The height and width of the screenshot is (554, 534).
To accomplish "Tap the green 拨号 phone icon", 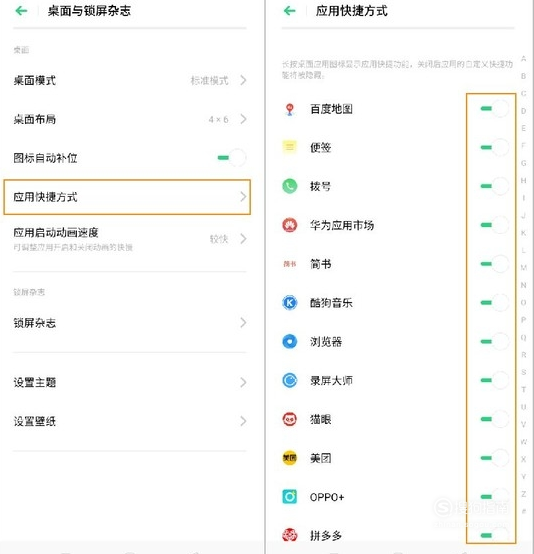I will 290,186.
